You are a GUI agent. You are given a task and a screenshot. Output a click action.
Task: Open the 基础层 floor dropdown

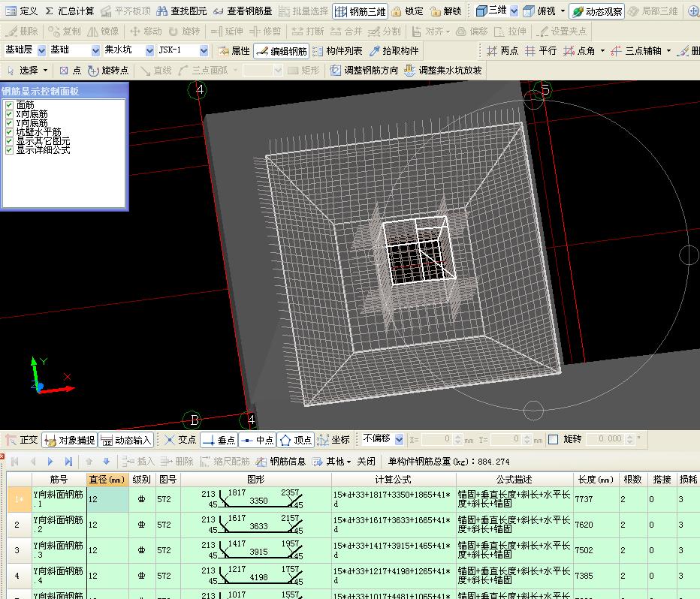pos(42,50)
